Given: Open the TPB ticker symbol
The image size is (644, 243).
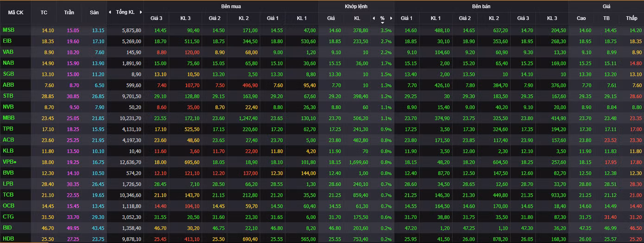Looking at the screenshot, I should coord(8,129).
